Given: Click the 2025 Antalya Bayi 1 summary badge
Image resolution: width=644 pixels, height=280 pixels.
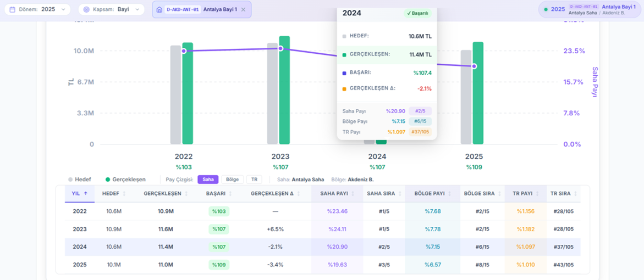Looking at the screenshot, I should (590, 9).
